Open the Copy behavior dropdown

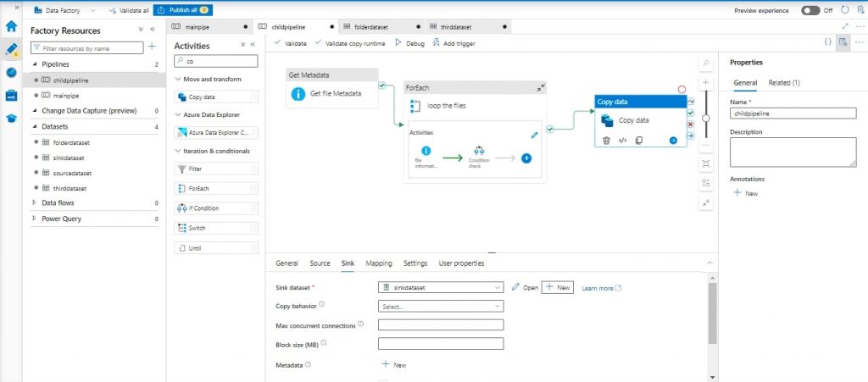point(441,306)
